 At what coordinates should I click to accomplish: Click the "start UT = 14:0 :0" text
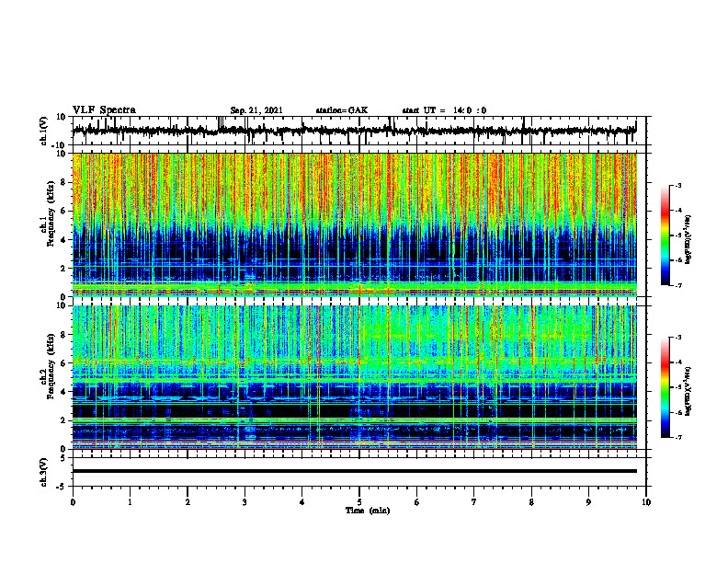444,110
